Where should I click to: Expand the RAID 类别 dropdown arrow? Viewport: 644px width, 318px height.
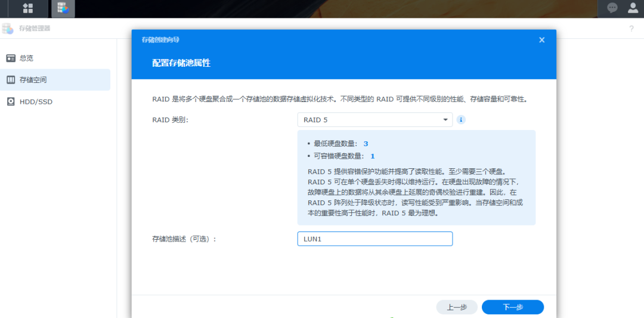(445, 120)
